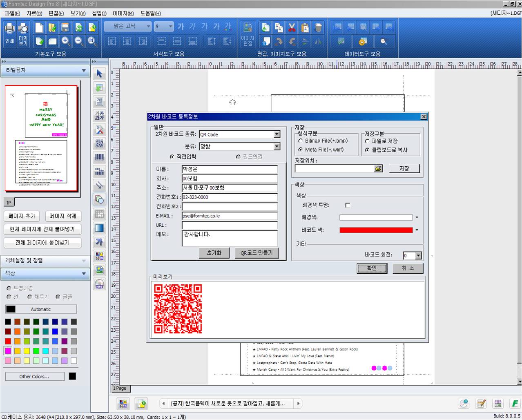Collapse the 색상 panel header
522x420 pixels.
45,273
